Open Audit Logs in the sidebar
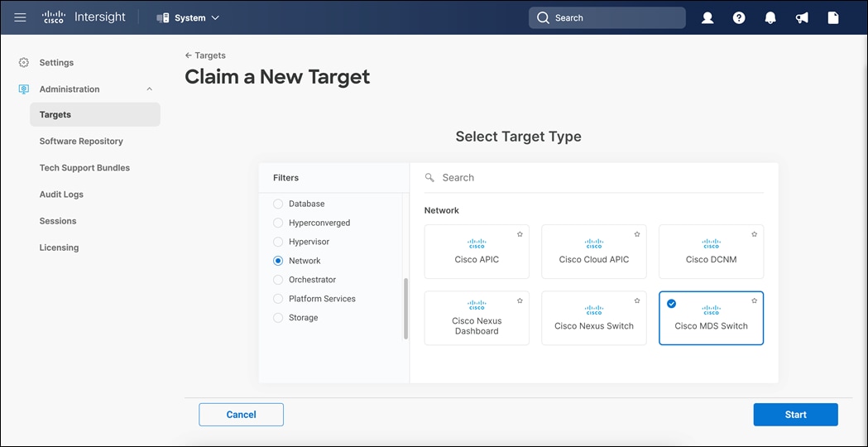The width and height of the screenshot is (868, 447). click(x=61, y=195)
